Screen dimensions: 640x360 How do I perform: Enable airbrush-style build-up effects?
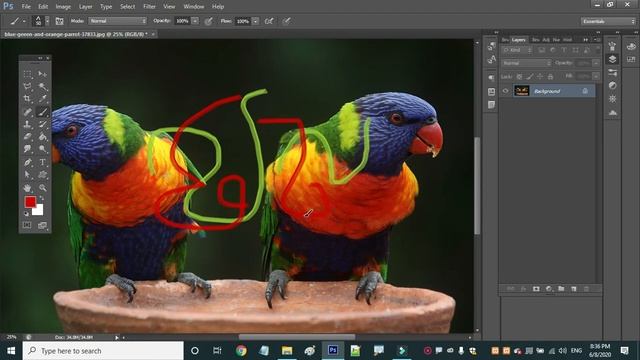click(x=269, y=21)
